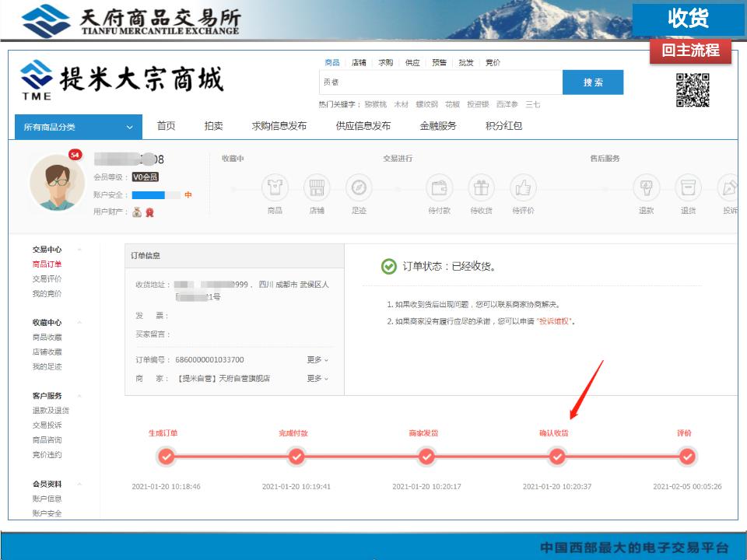Open the 待付款 wallet icon

coord(440,187)
